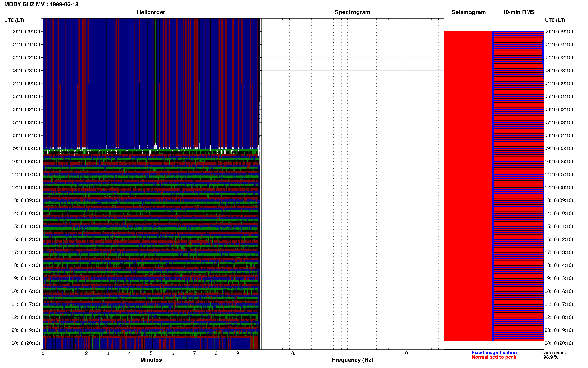Click the solid red Seismogram panel

[468, 186]
